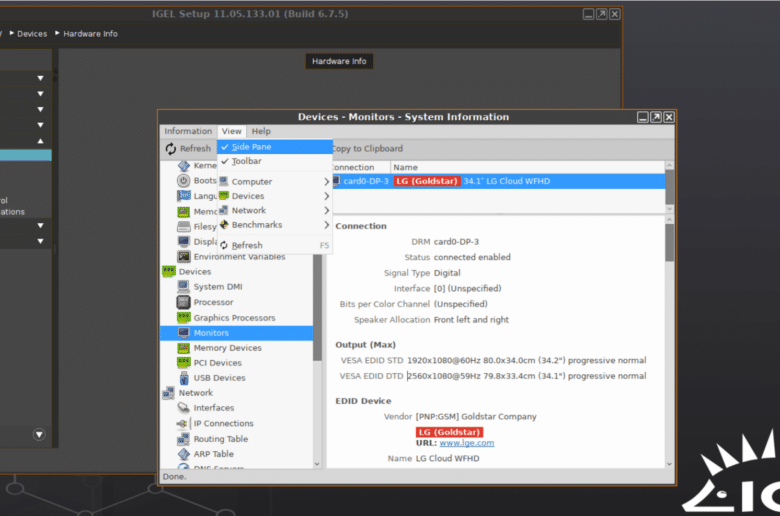Click the Boots power icon
This screenshot has width=780, height=516.
click(x=184, y=181)
